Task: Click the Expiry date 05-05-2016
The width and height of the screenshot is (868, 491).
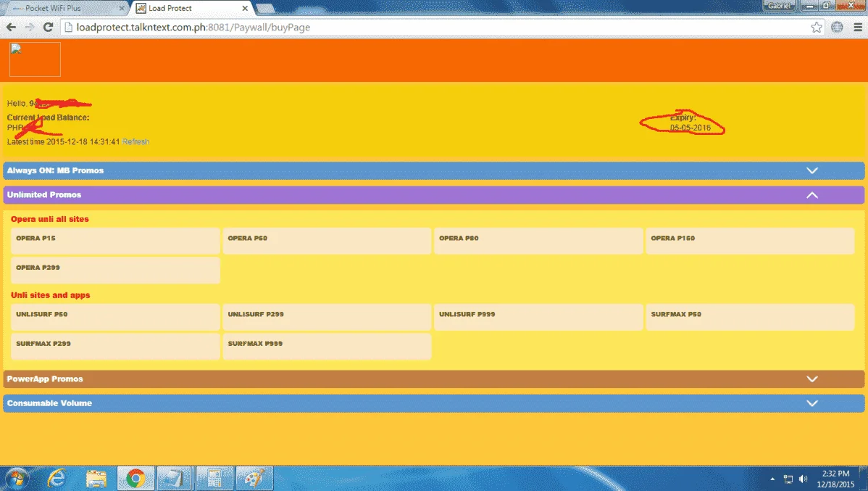Action: (x=690, y=128)
